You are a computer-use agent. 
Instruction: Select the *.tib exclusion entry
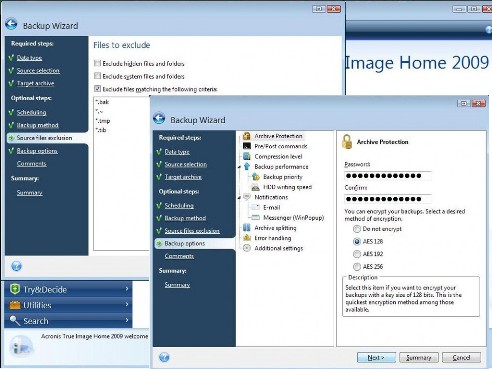[x=101, y=130]
